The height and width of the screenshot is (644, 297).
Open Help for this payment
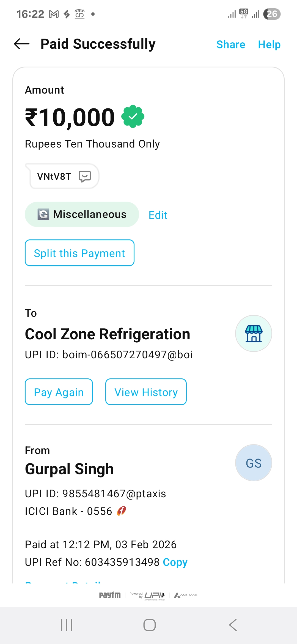(x=269, y=45)
